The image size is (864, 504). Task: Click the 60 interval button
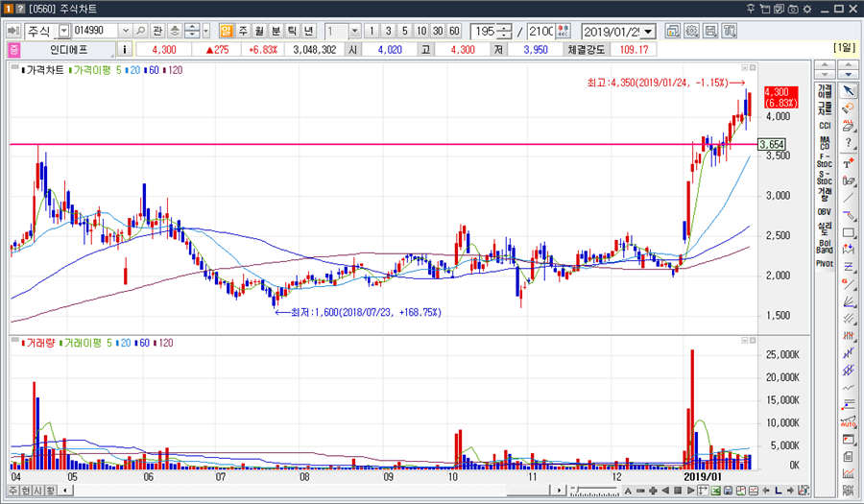[x=454, y=31]
